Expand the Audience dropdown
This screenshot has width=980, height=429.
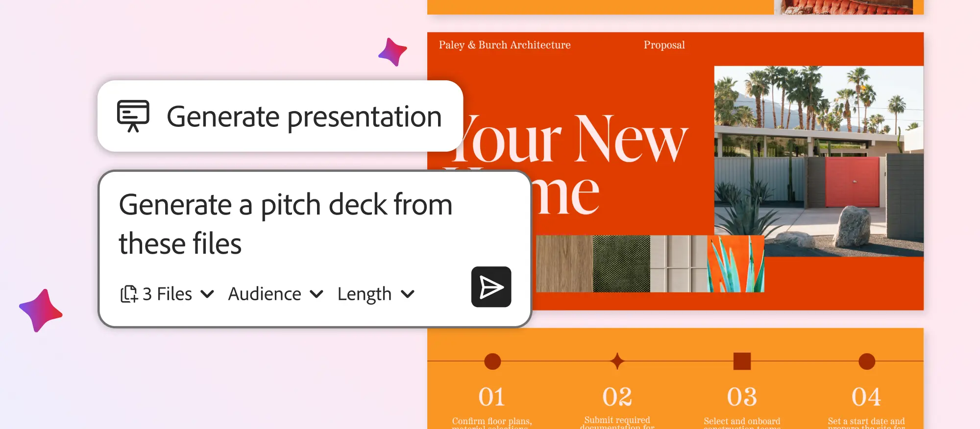(275, 294)
